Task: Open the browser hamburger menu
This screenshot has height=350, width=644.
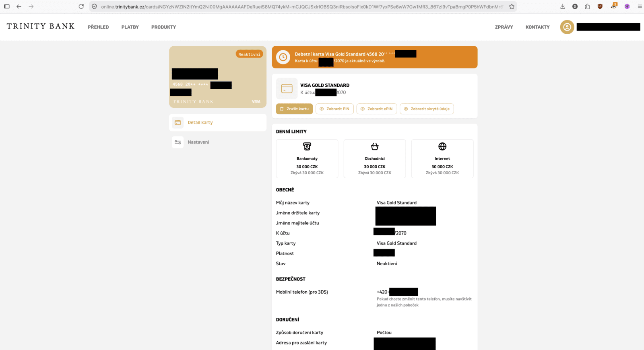Action: point(640,6)
